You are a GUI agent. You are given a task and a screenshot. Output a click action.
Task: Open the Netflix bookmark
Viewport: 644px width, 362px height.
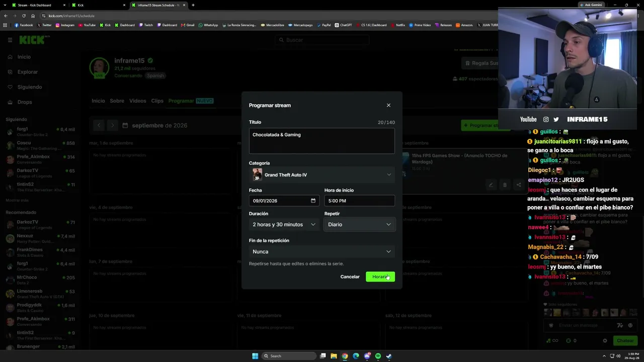pos(397,25)
